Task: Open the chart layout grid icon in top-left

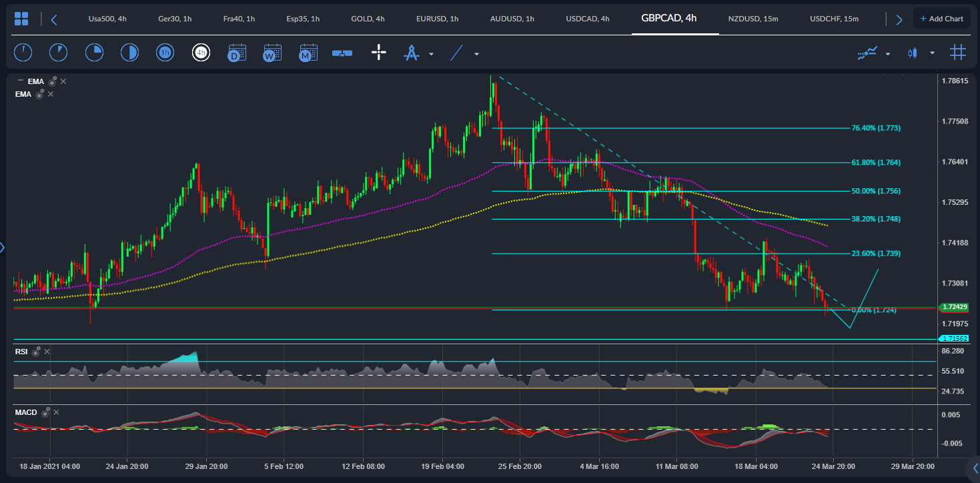Action: click(21, 19)
